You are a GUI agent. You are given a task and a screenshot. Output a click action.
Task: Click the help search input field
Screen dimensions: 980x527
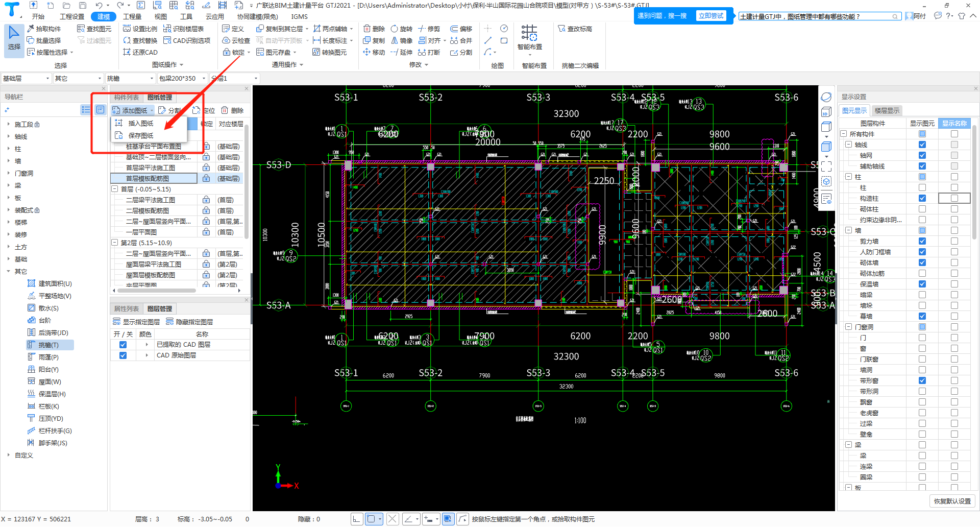tap(819, 16)
